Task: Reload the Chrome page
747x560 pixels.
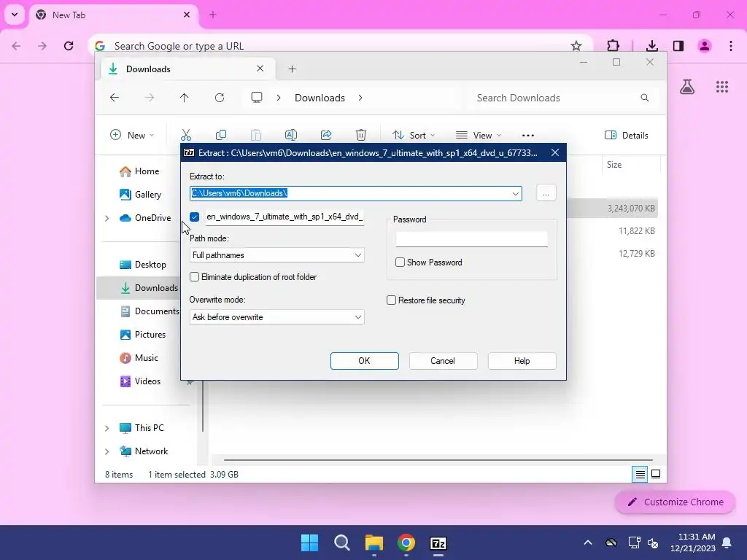Action: pos(69,46)
